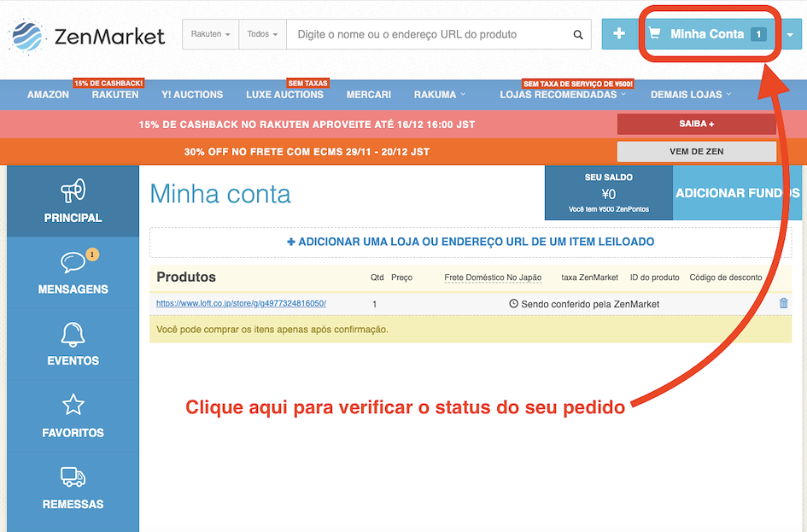Open the Todos category dropdown
Image resolution: width=807 pixels, height=532 pixels.
[x=262, y=34]
